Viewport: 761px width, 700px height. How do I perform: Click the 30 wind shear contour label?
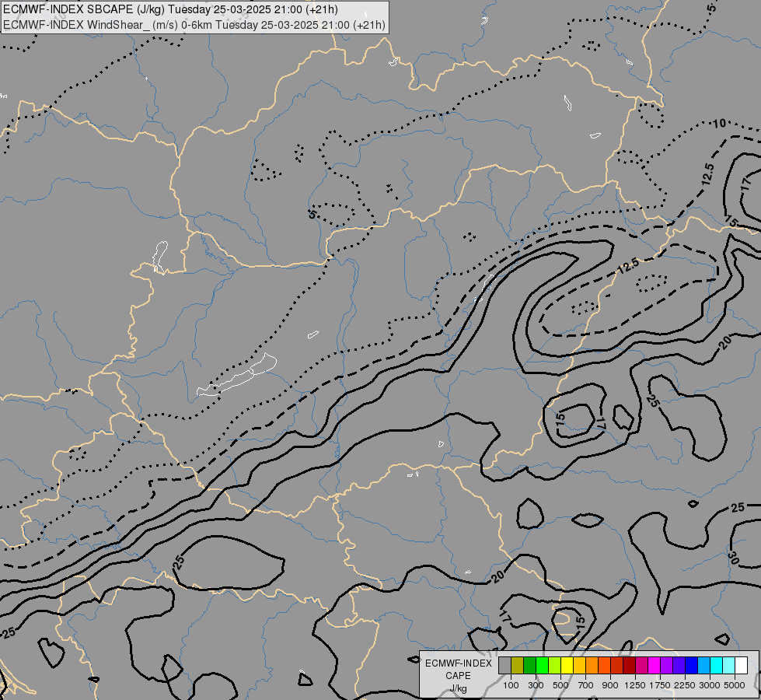(x=733, y=558)
